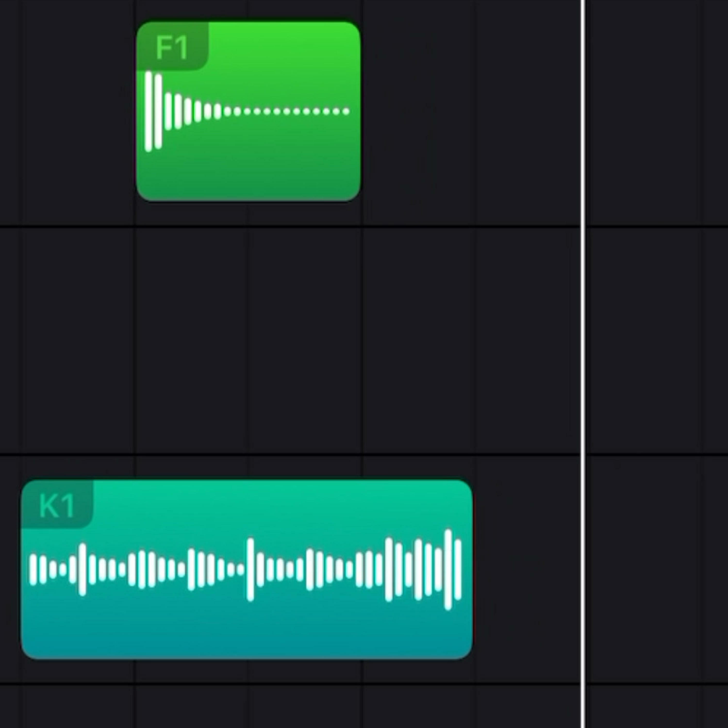Click the empty middle-row cell directly beneath F1
728x728 pixels.
(248, 341)
